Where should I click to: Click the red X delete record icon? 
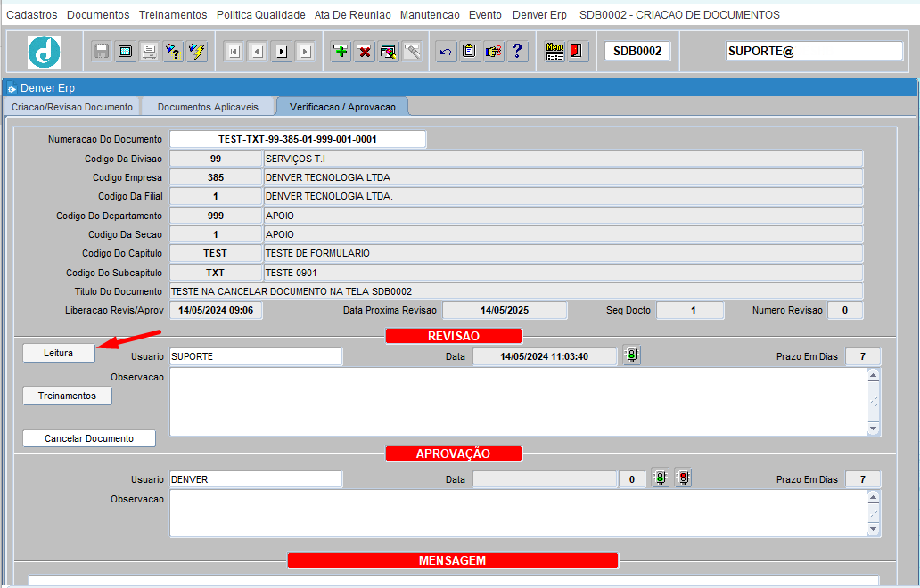[x=365, y=52]
